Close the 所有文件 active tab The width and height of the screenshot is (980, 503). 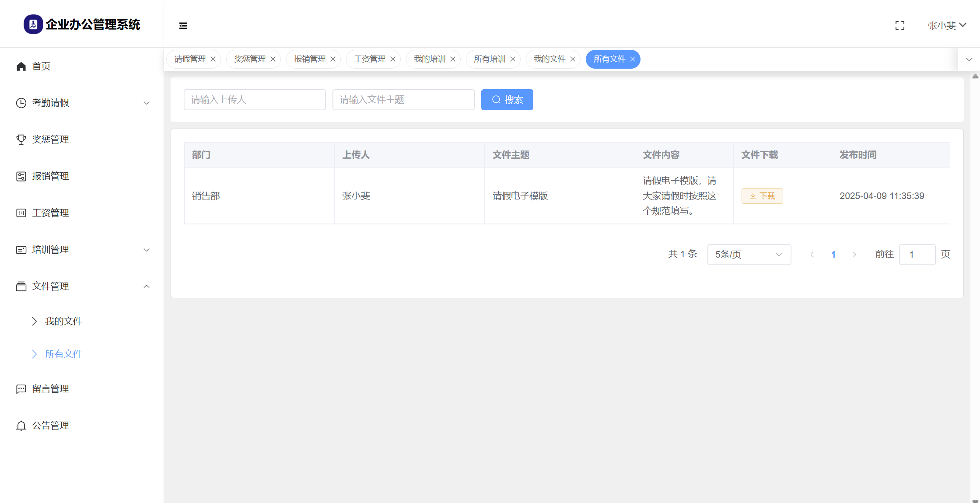point(633,59)
